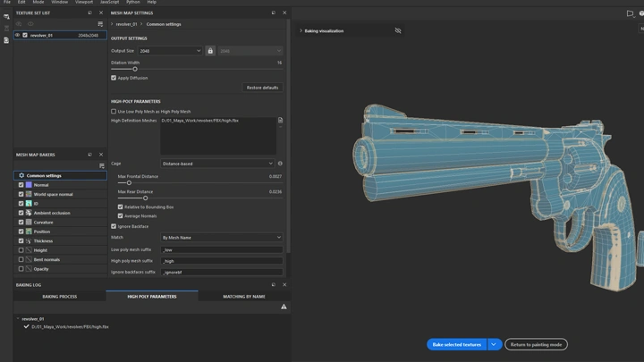Show cage info tooltip icon

click(x=280, y=164)
